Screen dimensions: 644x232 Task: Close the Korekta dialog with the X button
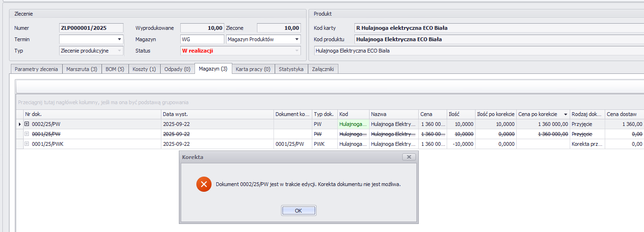pyautogui.click(x=409, y=157)
